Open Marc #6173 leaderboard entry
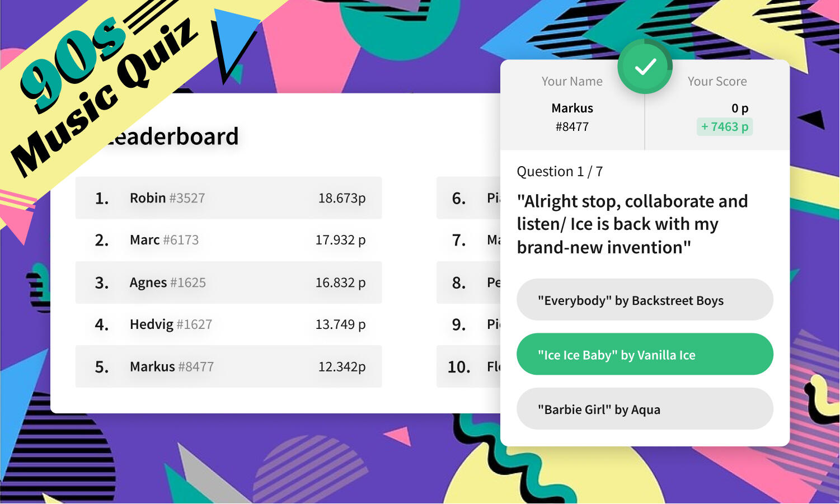The width and height of the screenshot is (840, 504). 228,240
